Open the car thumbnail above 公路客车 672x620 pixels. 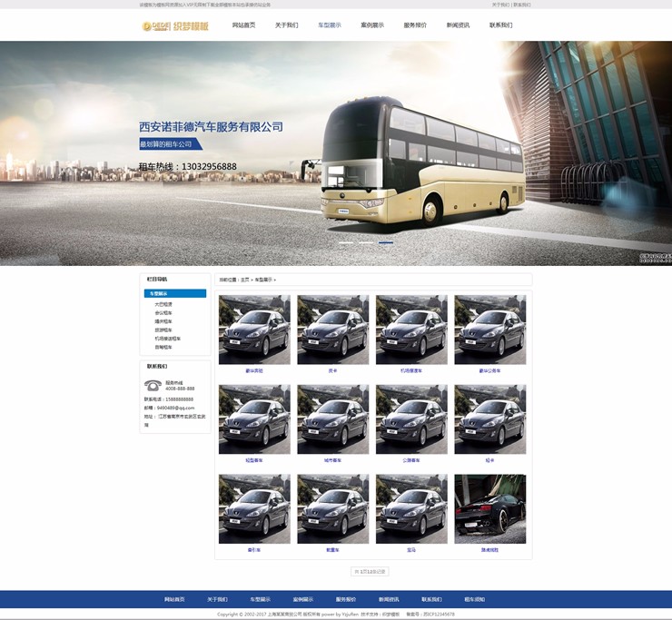(x=411, y=419)
